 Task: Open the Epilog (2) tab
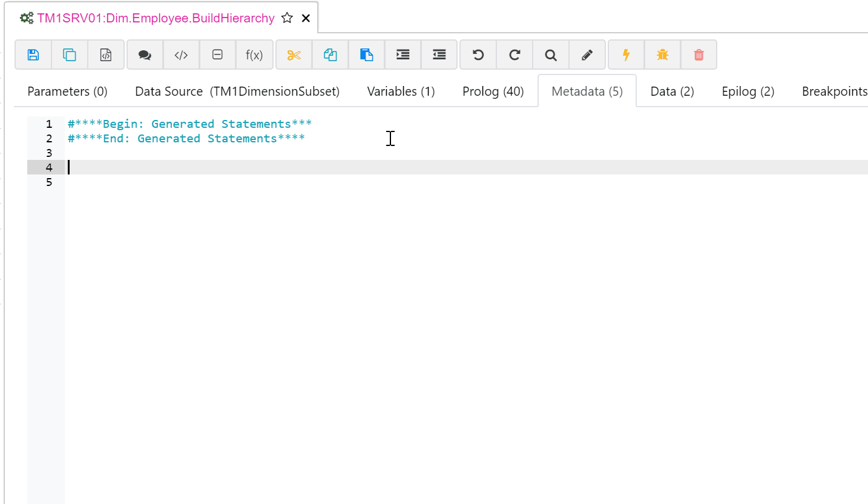[x=748, y=91]
